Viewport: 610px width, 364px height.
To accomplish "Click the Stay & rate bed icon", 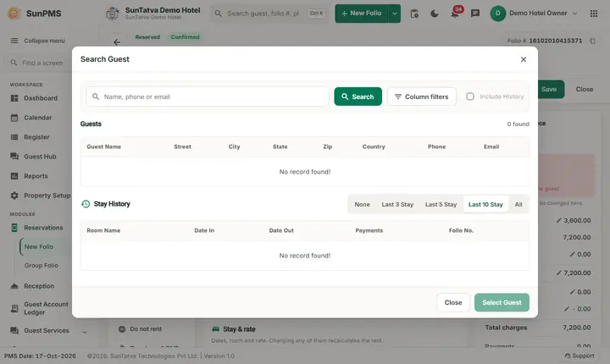I will click(x=215, y=329).
